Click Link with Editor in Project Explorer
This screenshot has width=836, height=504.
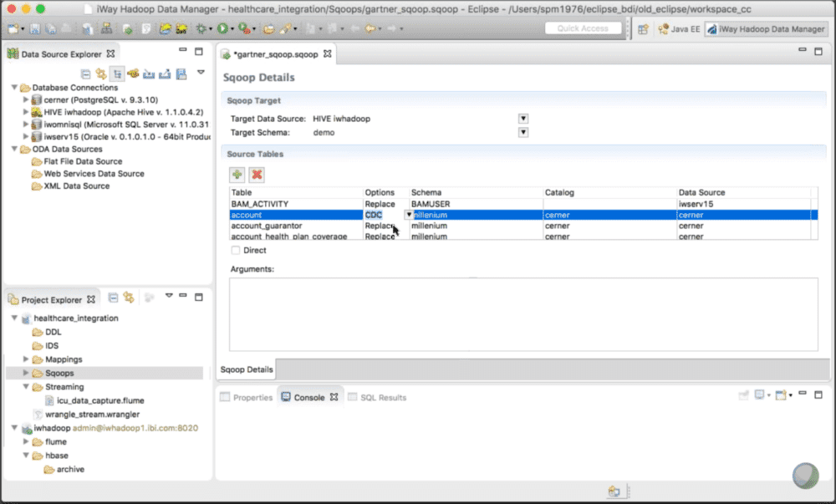click(x=129, y=297)
